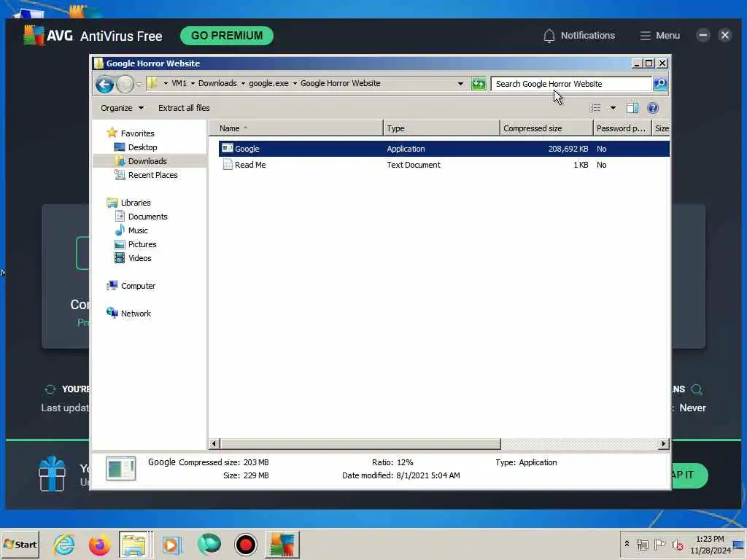Select the Read Me text file icon
747x560 pixels.
[228, 165]
